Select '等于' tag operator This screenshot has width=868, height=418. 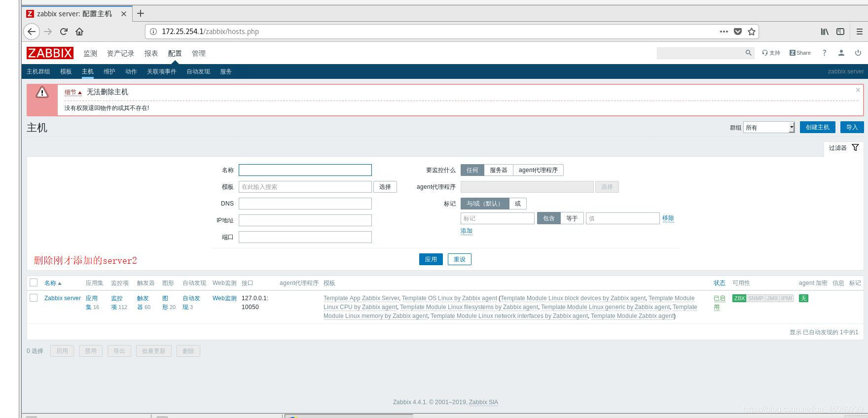(x=572, y=218)
